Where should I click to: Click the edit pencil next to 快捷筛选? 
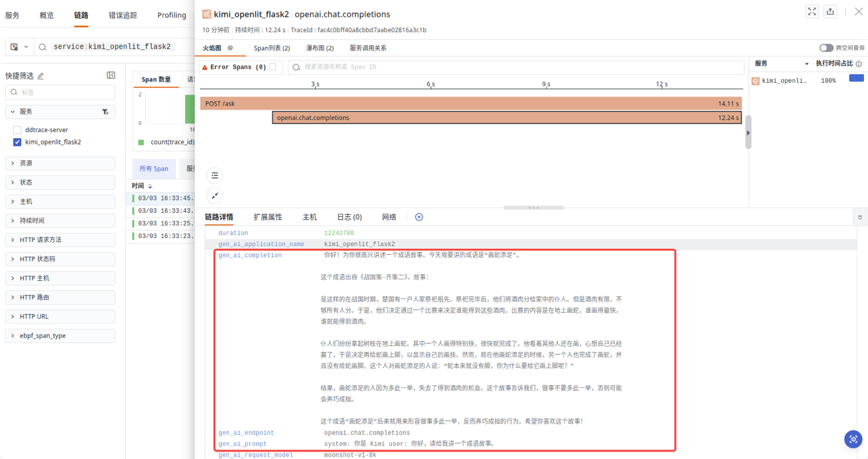(x=41, y=76)
